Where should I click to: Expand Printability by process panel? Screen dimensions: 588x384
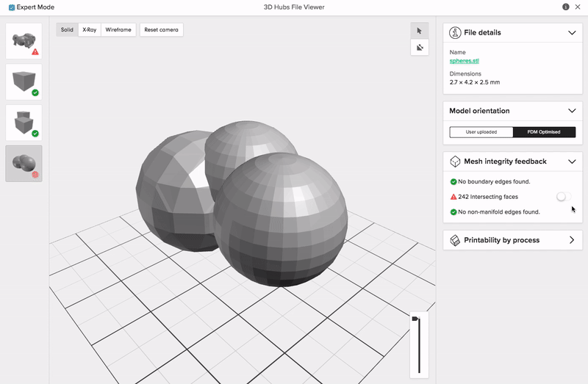572,240
